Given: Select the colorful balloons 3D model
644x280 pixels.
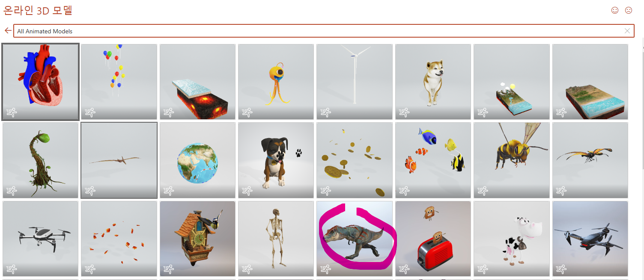Looking at the screenshot, I should (119, 82).
